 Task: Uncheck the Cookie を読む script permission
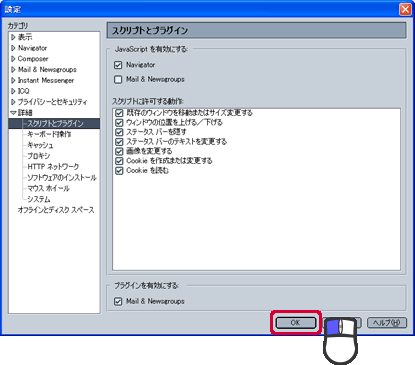[119, 171]
